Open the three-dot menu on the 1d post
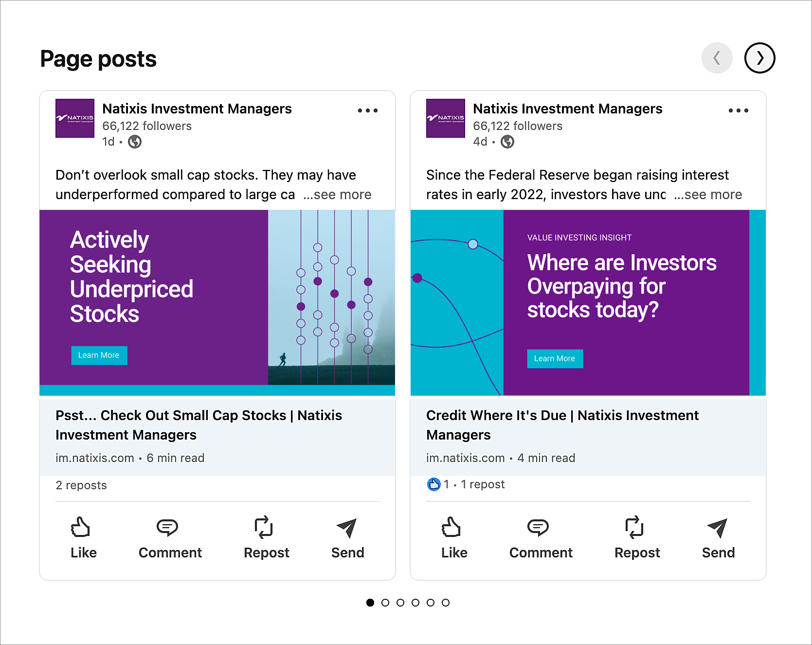This screenshot has width=812, height=645. pyautogui.click(x=368, y=111)
